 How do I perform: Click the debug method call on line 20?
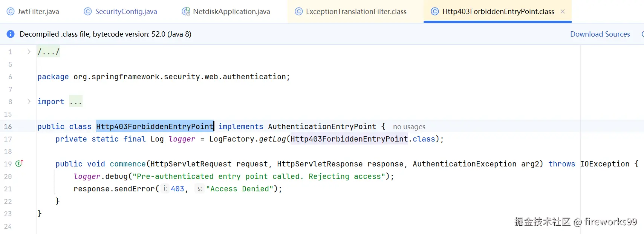point(116,176)
